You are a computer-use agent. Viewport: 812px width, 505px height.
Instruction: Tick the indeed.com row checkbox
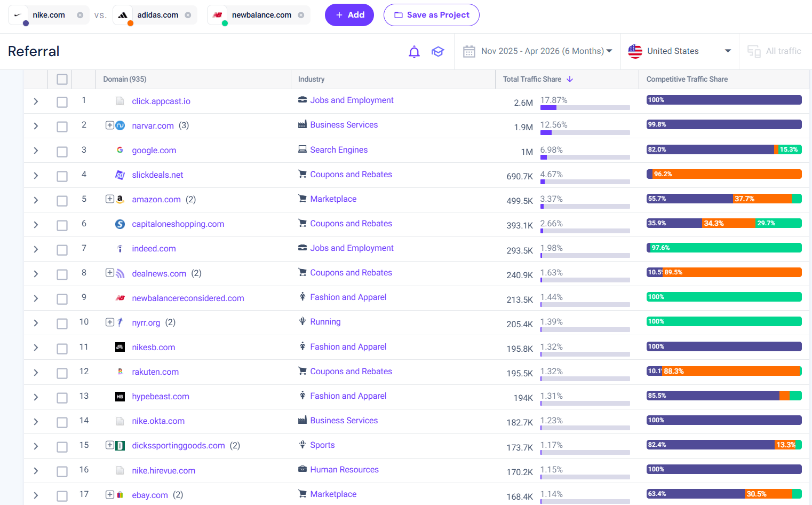[62, 250]
